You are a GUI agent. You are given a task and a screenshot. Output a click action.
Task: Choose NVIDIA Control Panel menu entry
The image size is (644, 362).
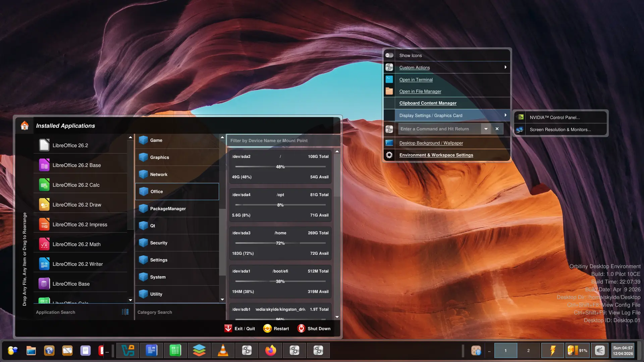click(554, 117)
